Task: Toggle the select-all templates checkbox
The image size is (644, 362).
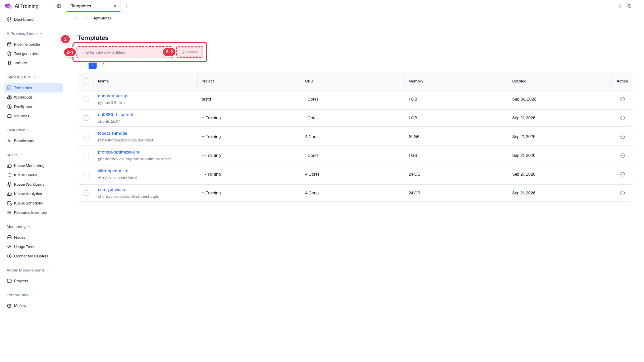Action: tap(86, 81)
